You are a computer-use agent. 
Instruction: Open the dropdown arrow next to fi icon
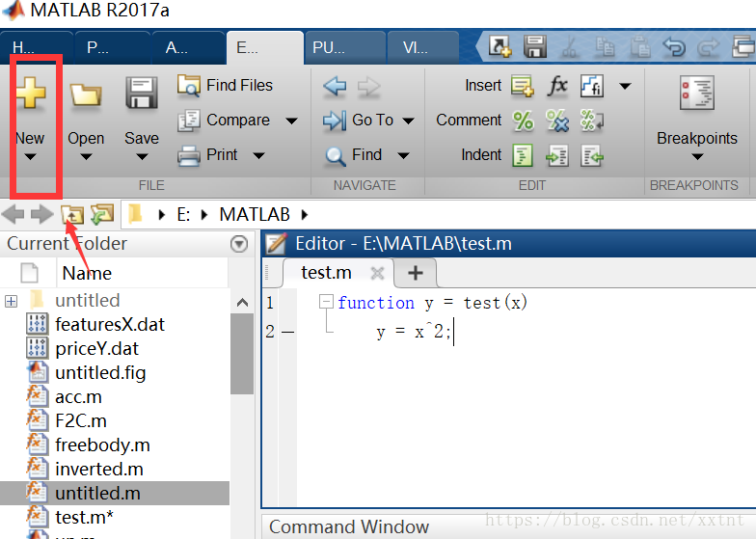[625, 87]
